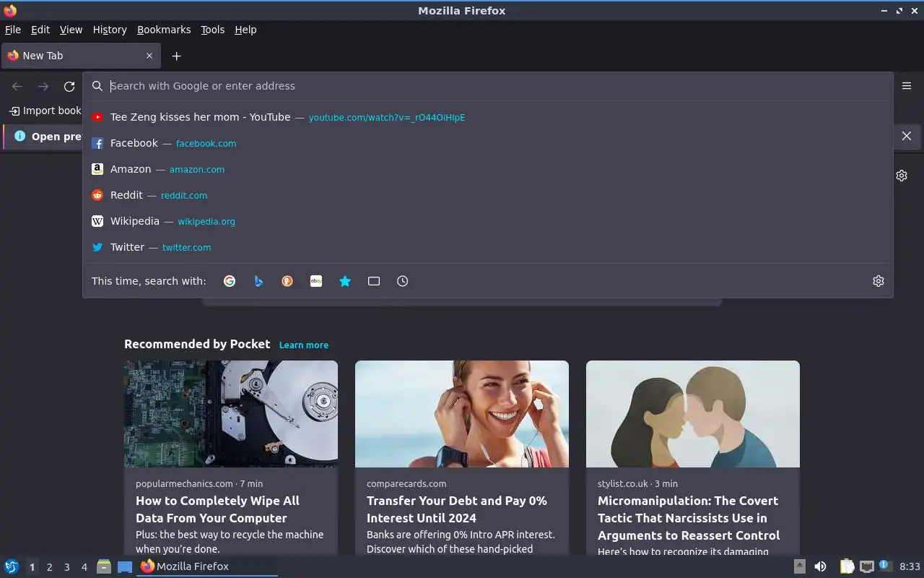Open smiling woman earphones article image
Viewport: 924px width, 578px height.
[462, 414]
